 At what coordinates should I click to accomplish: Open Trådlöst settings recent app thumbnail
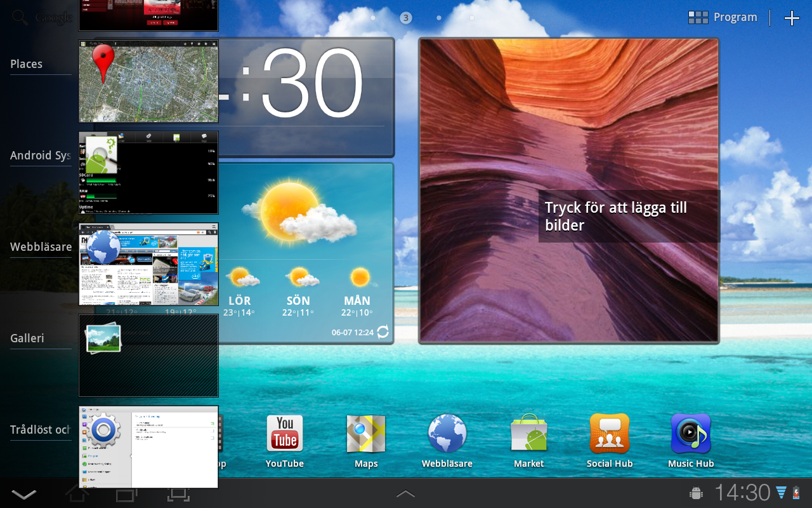click(148, 447)
